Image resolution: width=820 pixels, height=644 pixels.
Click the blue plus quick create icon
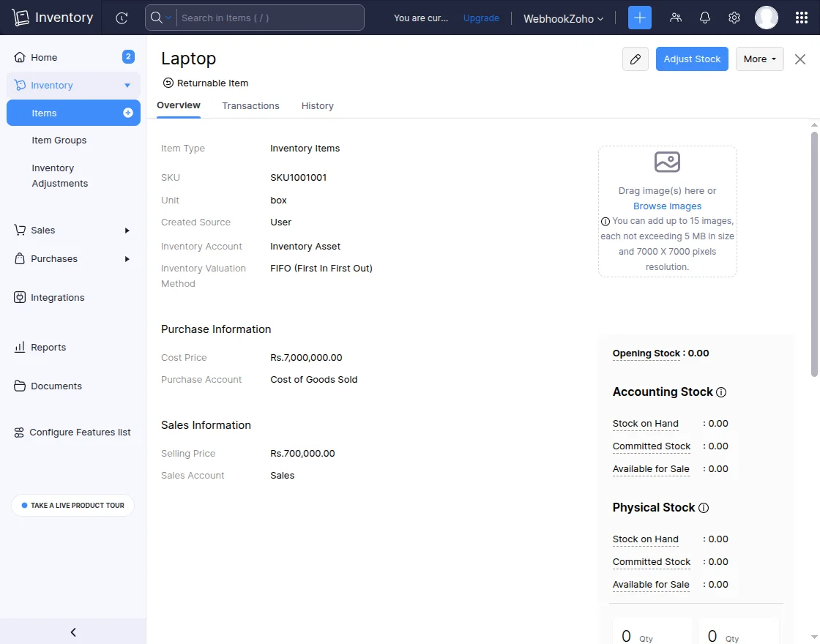click(x=639, y=18)
